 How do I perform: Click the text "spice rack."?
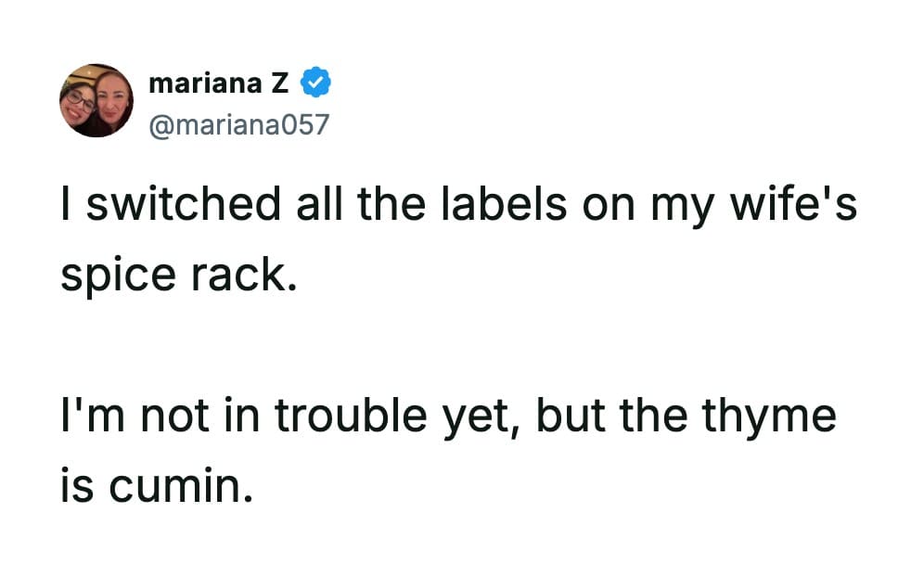[179, 275]
